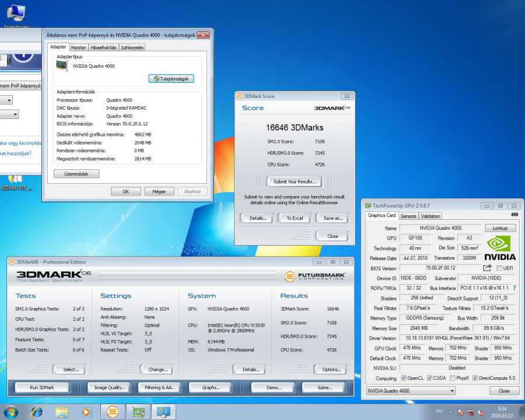Switch to the display settings taskbar icon

tap(164, 412)
